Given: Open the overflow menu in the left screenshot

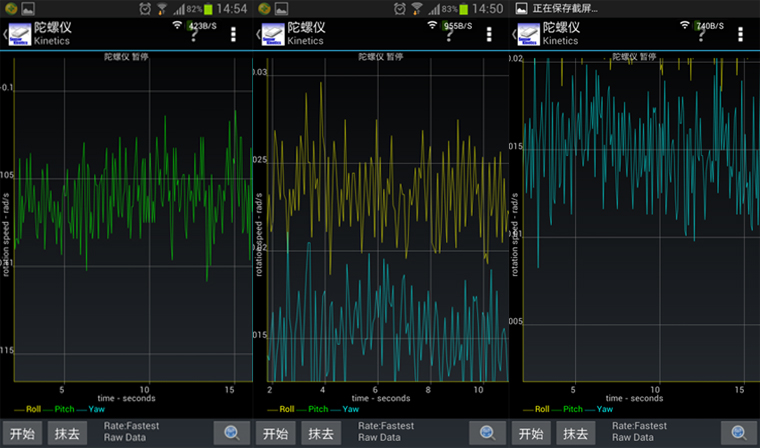Looking at the screenshot, I should (234, 34).
